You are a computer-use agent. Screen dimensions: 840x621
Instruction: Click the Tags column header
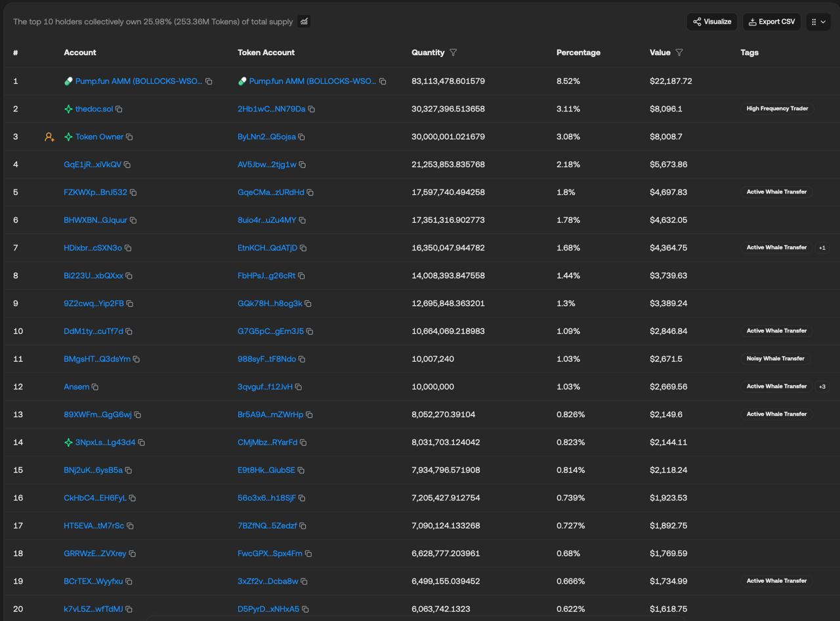pyautogui.click(x=749, y=52)
